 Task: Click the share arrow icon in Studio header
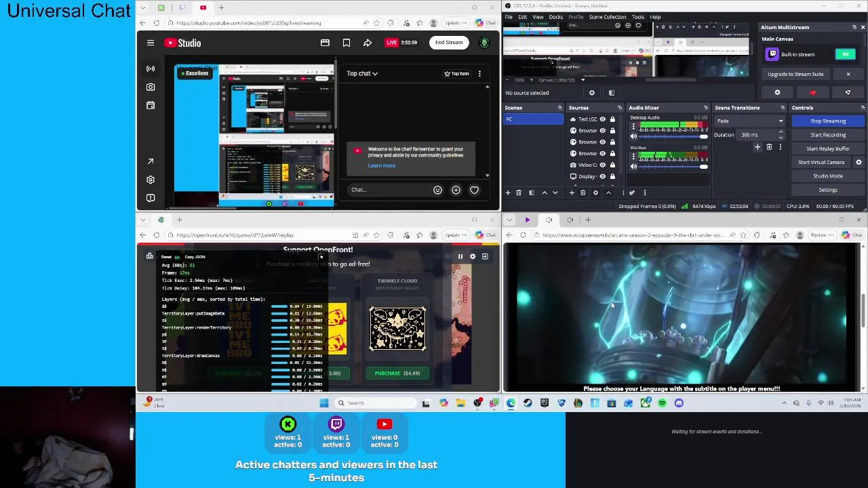368,43
